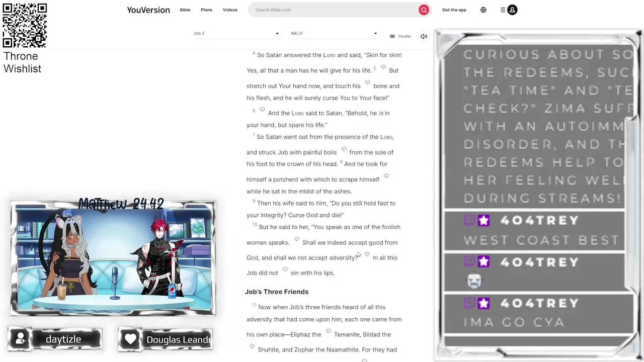Toggle the Parallel reading mode label
Image resolution: width=644 pixels, height=362 pixels.
coord(405,36)
